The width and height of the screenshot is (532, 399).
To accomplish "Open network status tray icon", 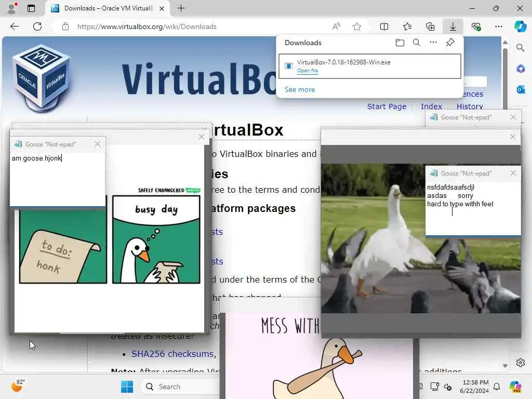I will pyautogui.click(x=434, y=387).
